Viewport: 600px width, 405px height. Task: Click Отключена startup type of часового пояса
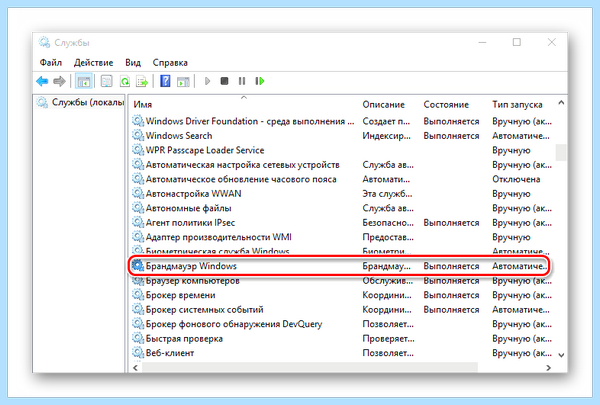click(516, 180)
